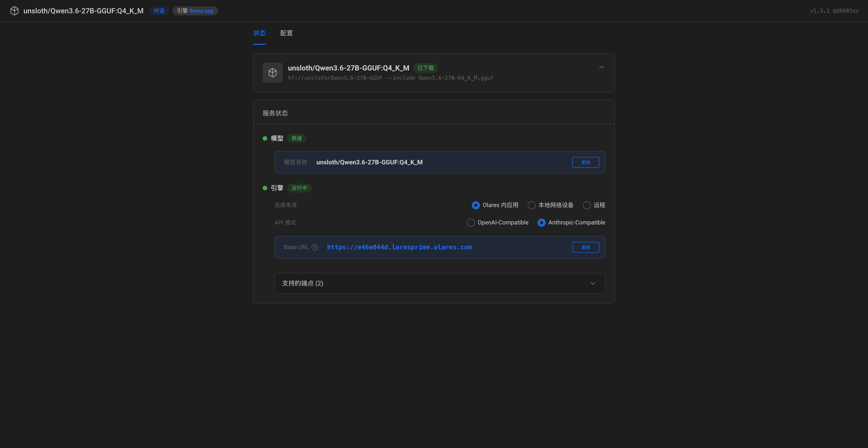Click the green status dot next to 引擎
The width and height of the screenshot is (868, 448).
265,188
